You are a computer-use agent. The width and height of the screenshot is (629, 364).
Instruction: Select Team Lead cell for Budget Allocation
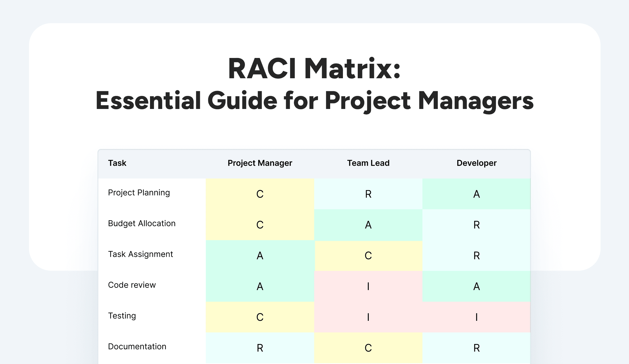(368, 225)
